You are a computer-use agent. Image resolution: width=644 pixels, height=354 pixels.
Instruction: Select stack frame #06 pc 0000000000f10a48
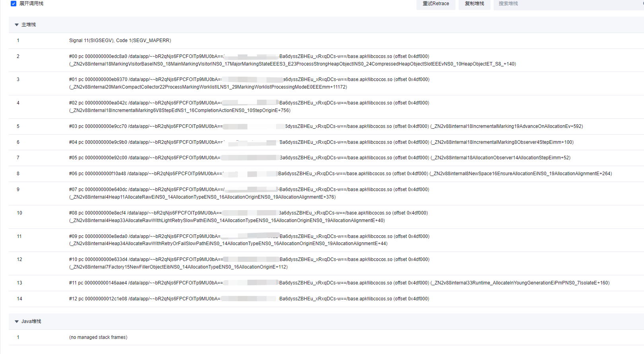pos(326,174)
